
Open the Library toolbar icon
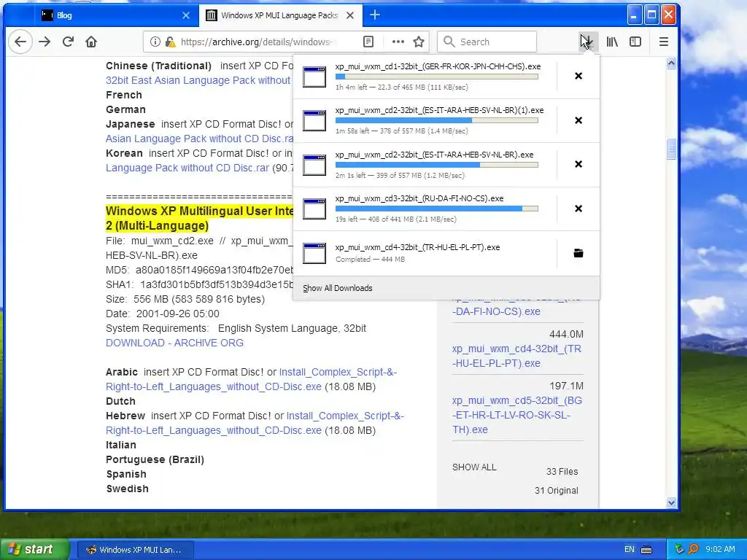[612, 42]
